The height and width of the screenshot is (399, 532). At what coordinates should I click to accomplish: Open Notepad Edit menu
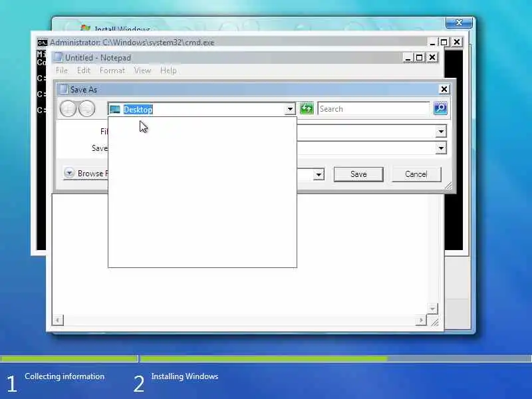[84, 70]
